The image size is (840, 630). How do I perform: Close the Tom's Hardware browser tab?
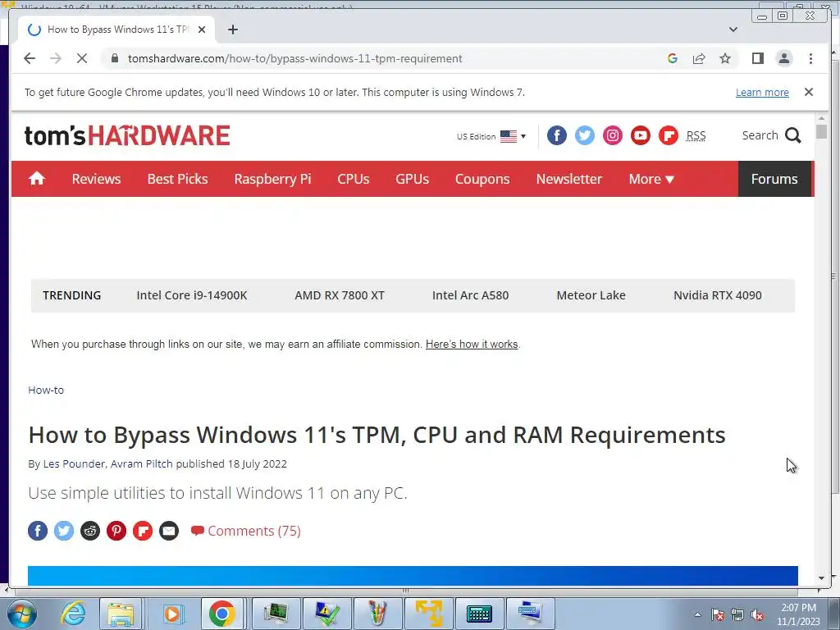[x=202, y=30]
